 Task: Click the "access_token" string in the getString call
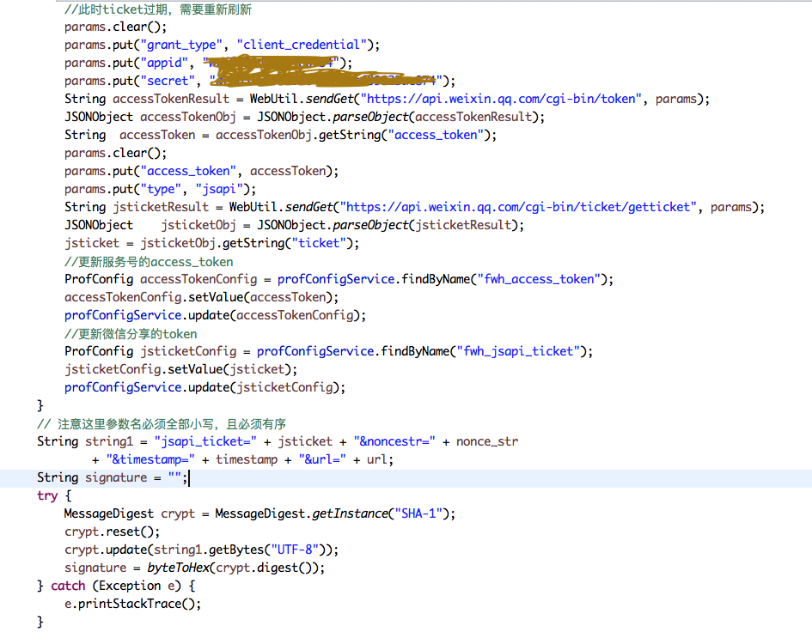(436, 136)
